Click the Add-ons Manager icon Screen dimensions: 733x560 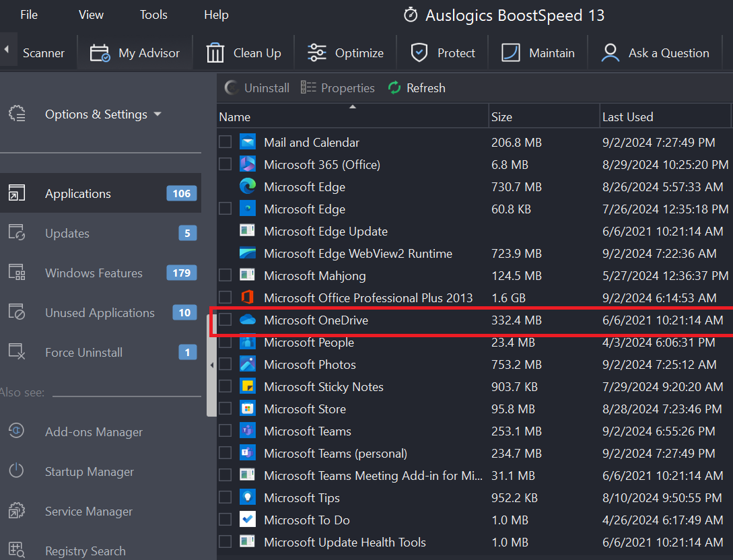pyautogui.click(x=16, y=431)
